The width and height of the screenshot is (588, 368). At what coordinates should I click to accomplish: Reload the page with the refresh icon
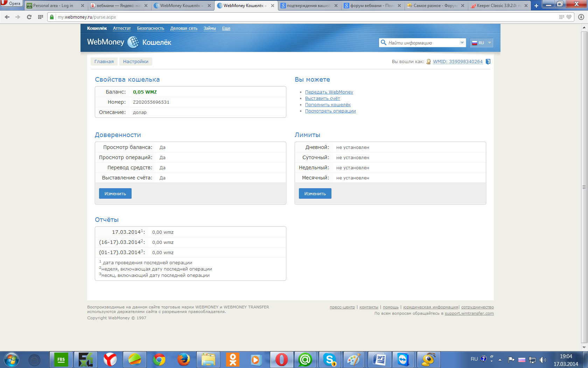(x=29, y=17)
